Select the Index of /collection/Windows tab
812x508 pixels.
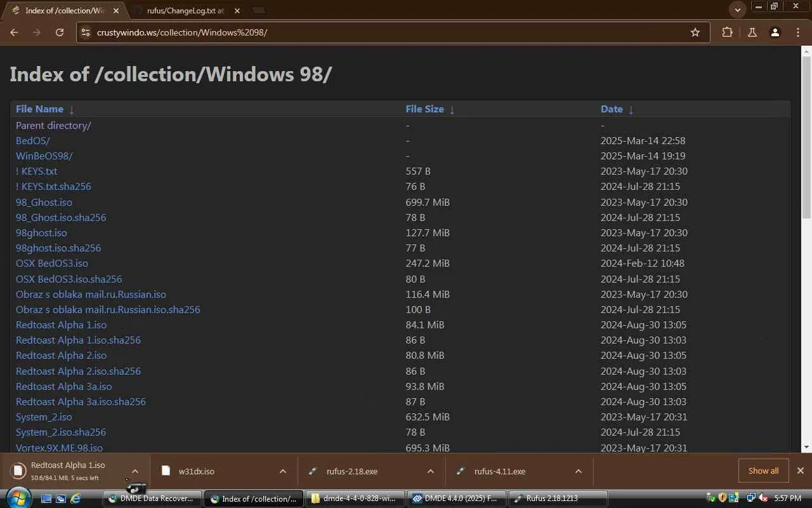pyautogui.click(x=64, y=10)
